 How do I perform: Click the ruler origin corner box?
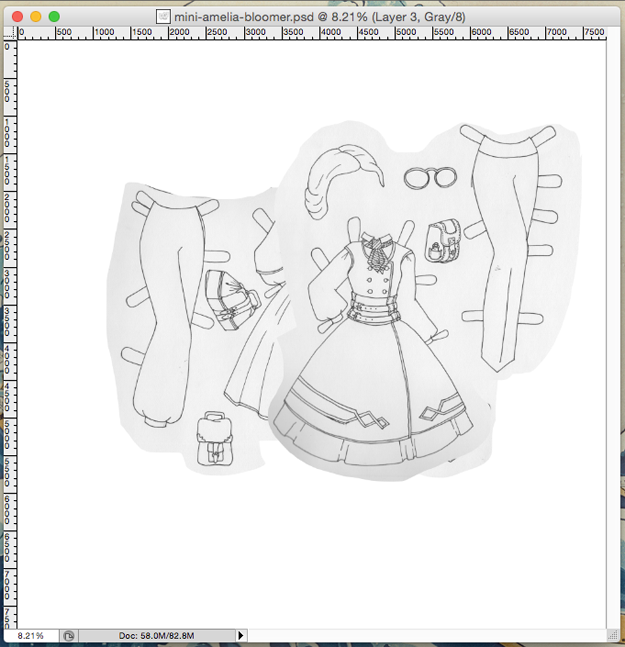10,33
